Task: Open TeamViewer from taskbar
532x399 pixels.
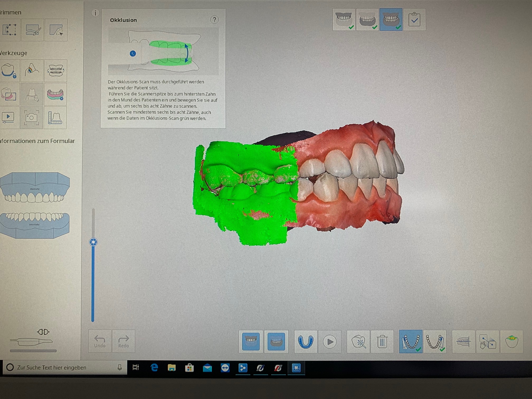Action: tap(225, 368)
